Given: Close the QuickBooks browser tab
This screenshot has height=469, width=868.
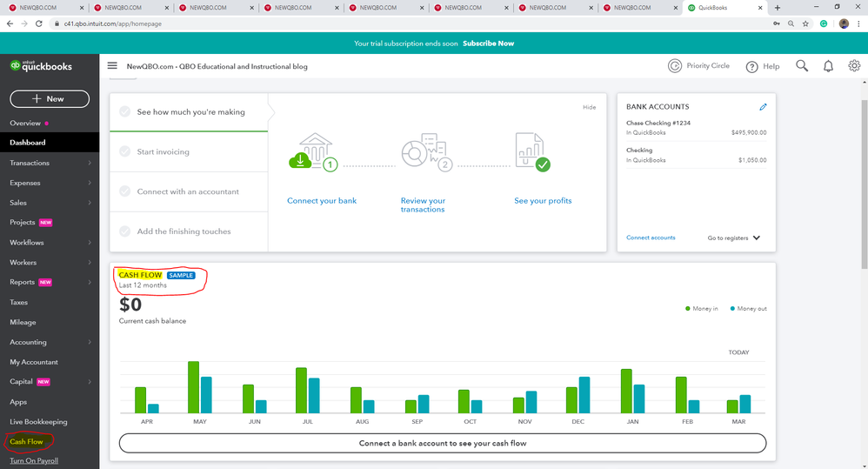Looking at the screenshot, I should [760, 8].
